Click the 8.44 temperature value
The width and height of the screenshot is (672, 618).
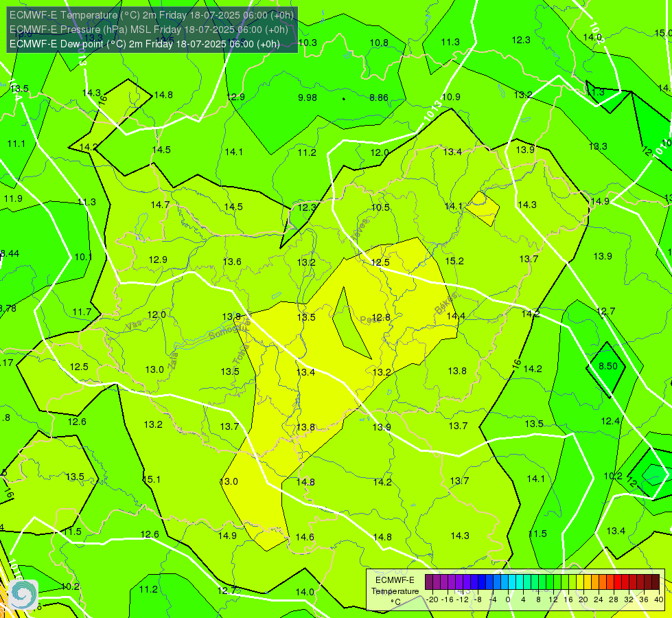point(10,253)
